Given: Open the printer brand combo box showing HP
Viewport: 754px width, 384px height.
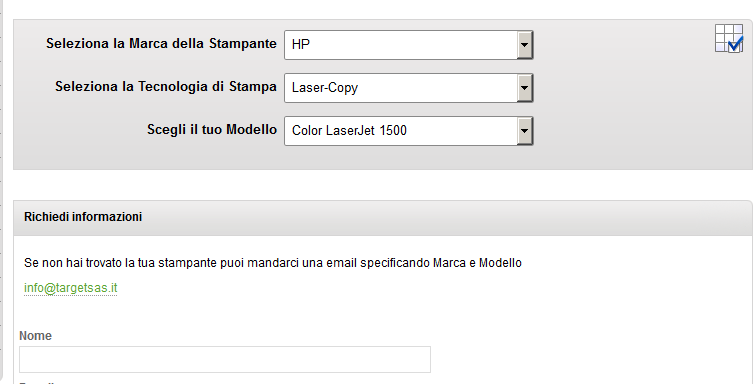Looking at the screenshot, I should [x=409, y=45].
